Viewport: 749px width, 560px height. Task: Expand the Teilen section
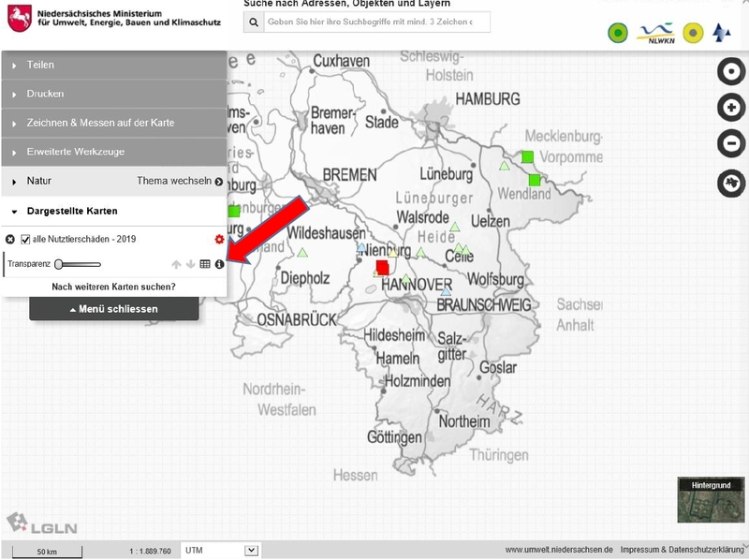coord(40,66)
